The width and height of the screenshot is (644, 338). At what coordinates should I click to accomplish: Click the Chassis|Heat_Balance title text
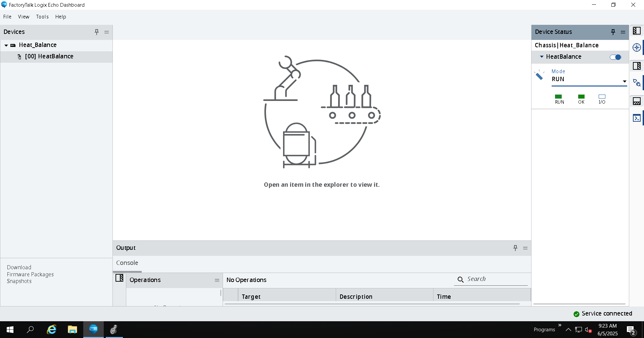click(x=567, y=45)
